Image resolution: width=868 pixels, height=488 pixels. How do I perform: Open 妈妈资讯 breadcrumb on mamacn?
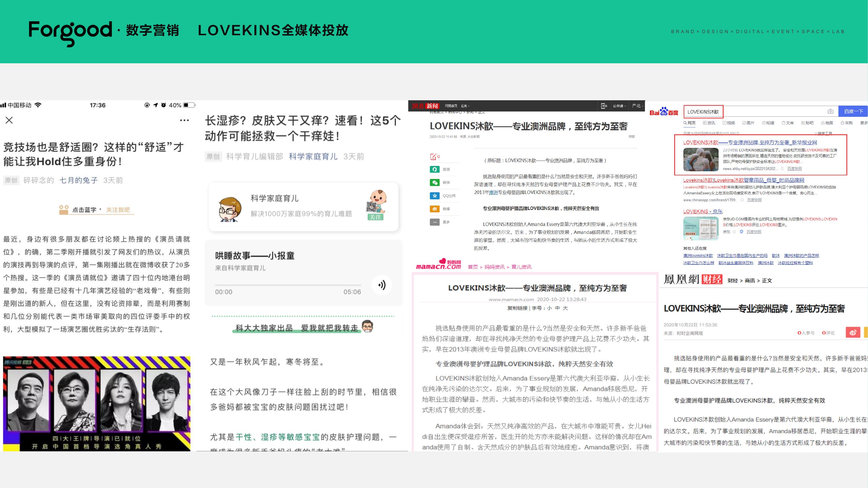(494, 267)
